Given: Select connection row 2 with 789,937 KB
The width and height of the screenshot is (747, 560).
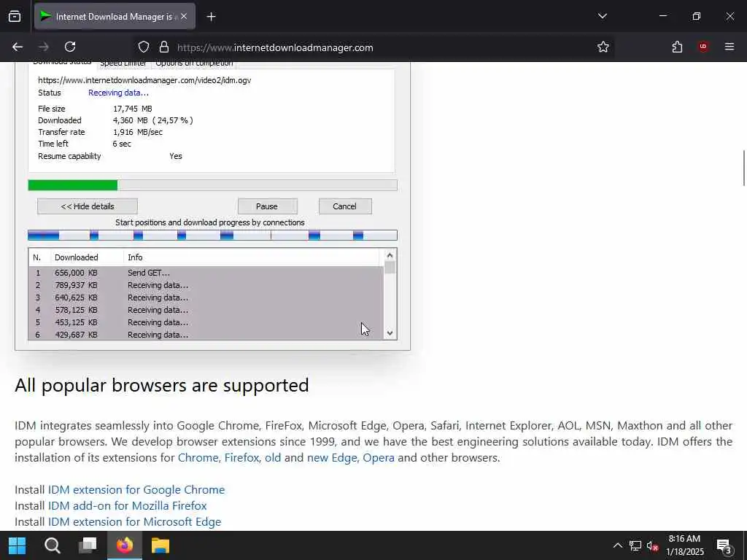Looking at the screenshot, I should point(206,285).
